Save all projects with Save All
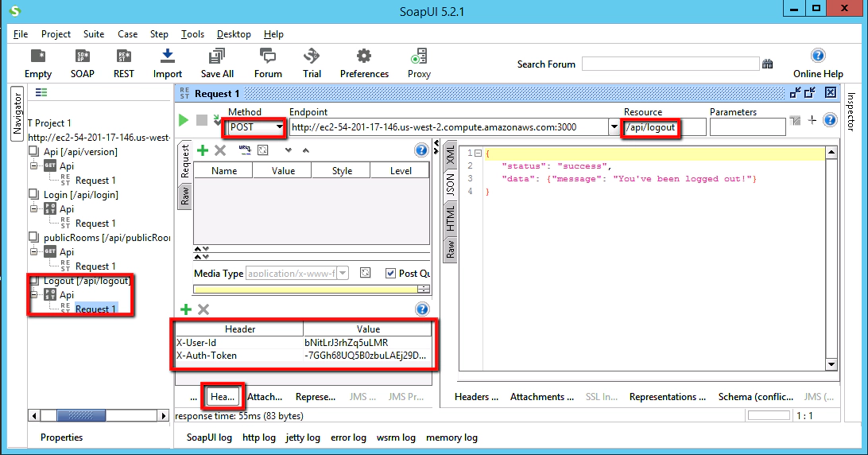The image size is (868, 455). click(217, 63)
